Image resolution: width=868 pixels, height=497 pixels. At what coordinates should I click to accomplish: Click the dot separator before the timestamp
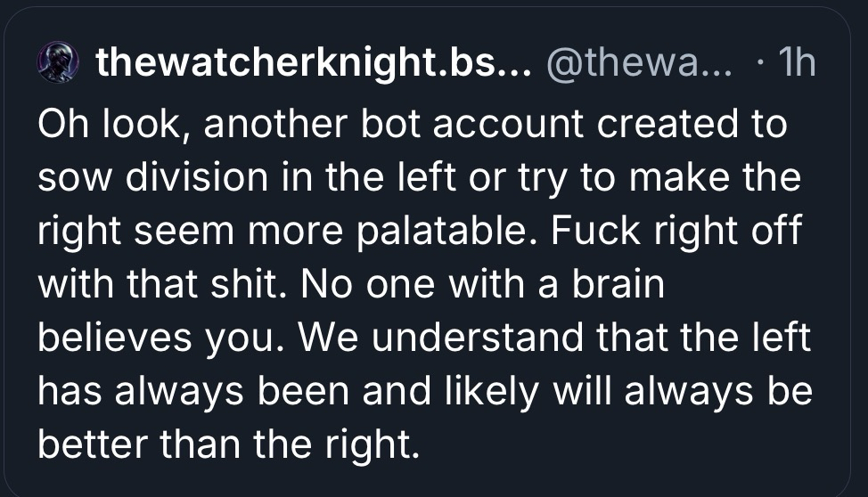(x=759, y=63)
